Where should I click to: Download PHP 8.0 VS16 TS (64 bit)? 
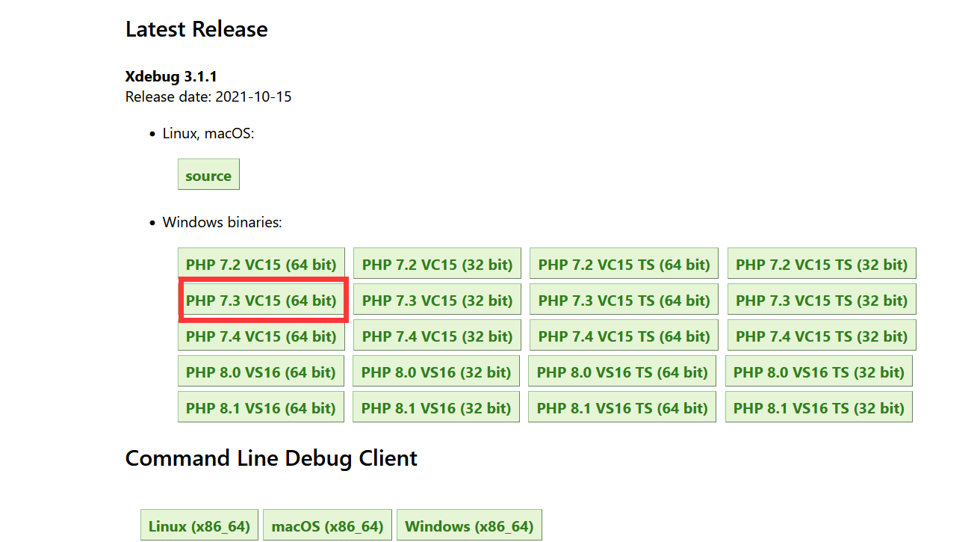coord(622,372)
